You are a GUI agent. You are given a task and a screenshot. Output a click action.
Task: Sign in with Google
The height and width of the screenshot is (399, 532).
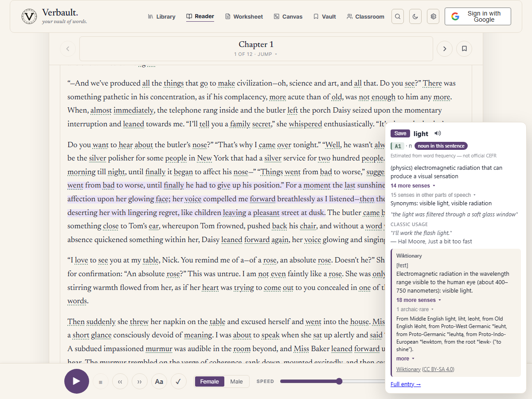478,16
